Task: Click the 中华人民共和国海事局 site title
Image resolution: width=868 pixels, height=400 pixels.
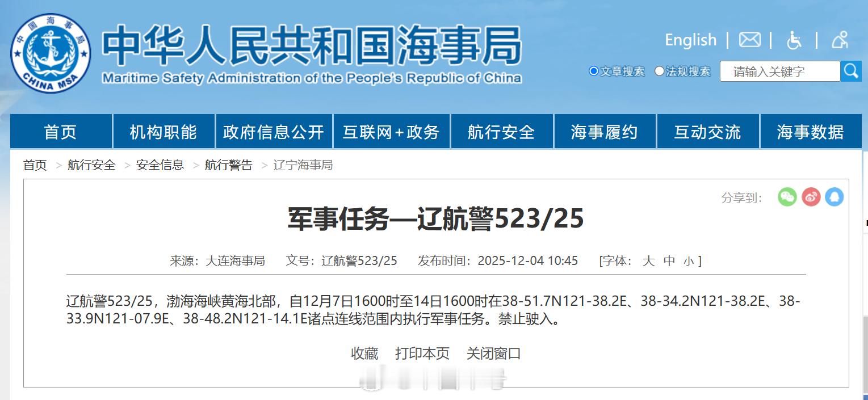Action: click(312, 45)
